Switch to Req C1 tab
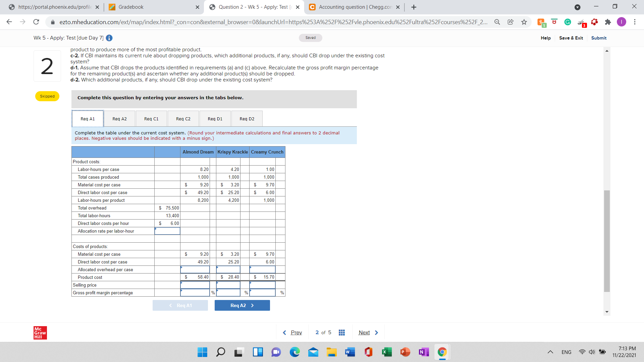644x362 pixels. click(151, 119)
